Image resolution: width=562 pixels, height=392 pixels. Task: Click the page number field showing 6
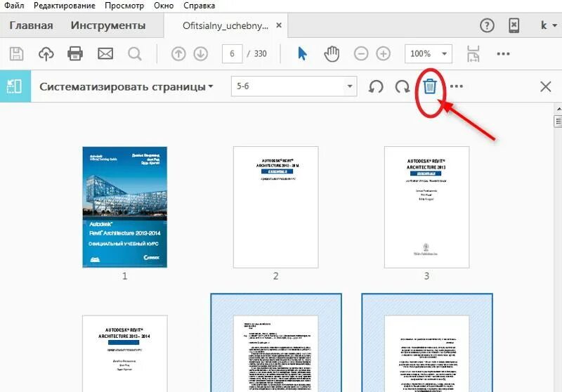point(233,54)
